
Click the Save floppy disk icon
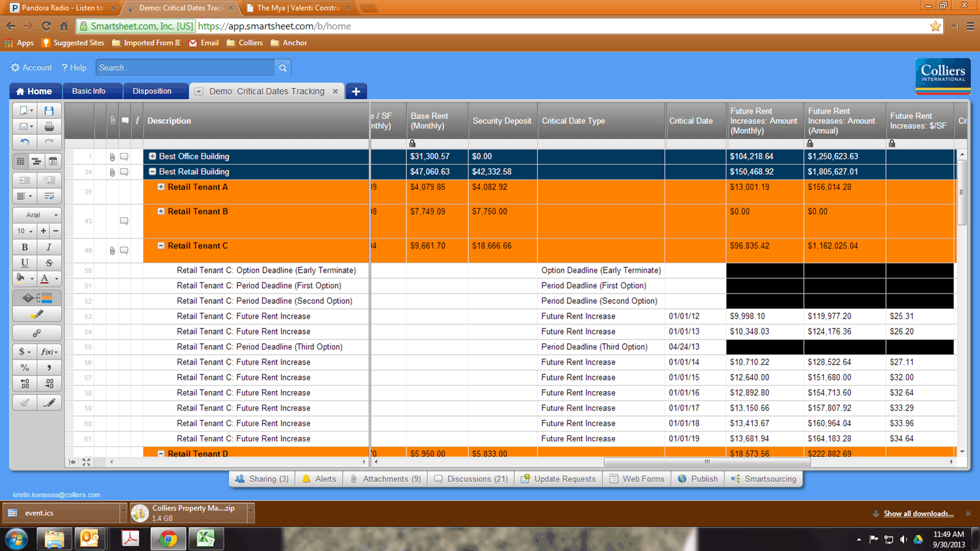[49, 111]
